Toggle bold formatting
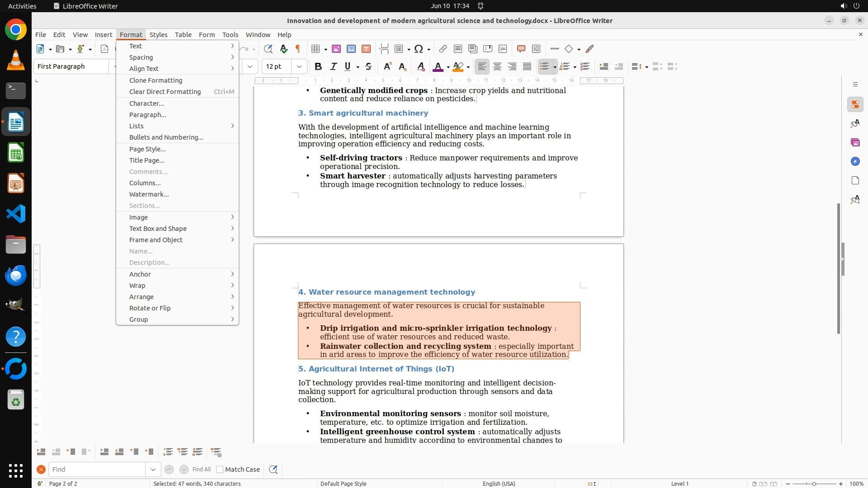The height and width of the screenshot is (488, 868). click(318, 66)
